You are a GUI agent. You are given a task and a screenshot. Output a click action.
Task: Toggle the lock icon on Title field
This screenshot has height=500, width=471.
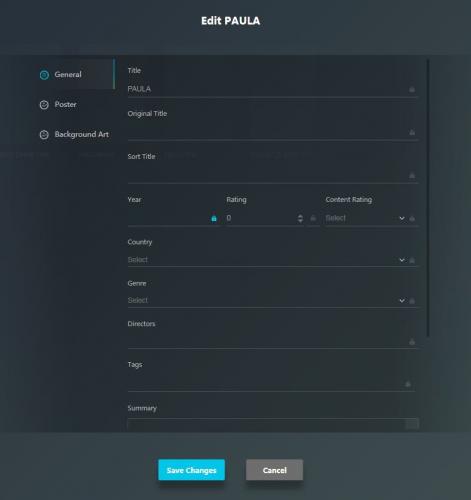(412, 89)
